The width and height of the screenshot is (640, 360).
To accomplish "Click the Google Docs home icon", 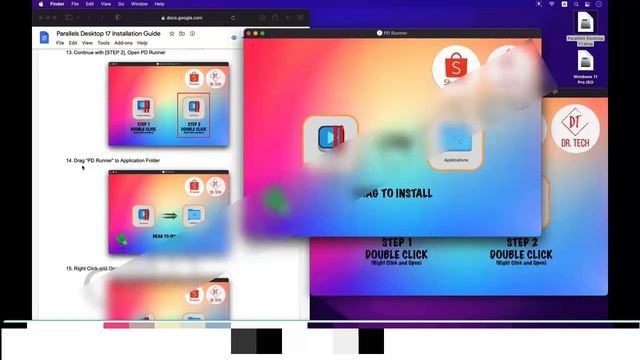I will point(44,37).
